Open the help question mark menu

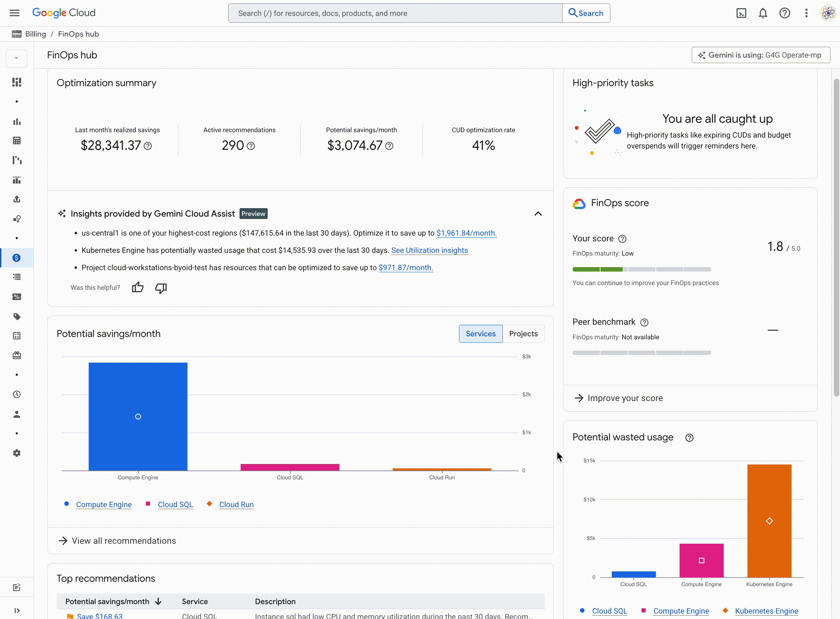[x=784, y=13]
